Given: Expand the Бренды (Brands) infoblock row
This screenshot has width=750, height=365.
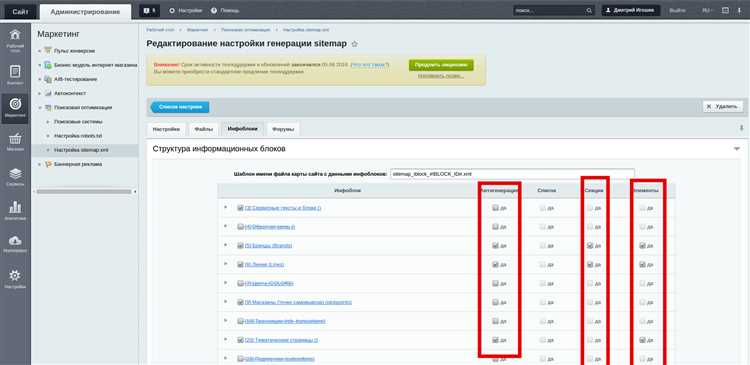Looking at the screenshot, I should pyautogui.click(x=225, y=245).
